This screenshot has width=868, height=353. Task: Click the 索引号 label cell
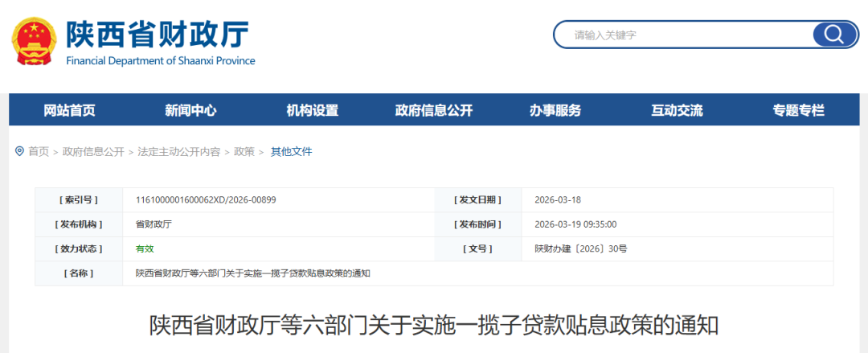(79, 199)
